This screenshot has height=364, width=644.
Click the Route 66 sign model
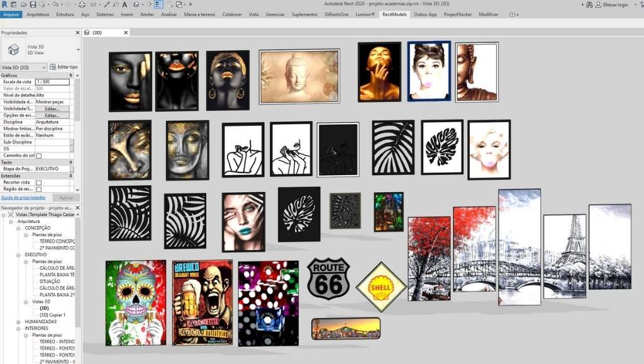tap(328, 278)
